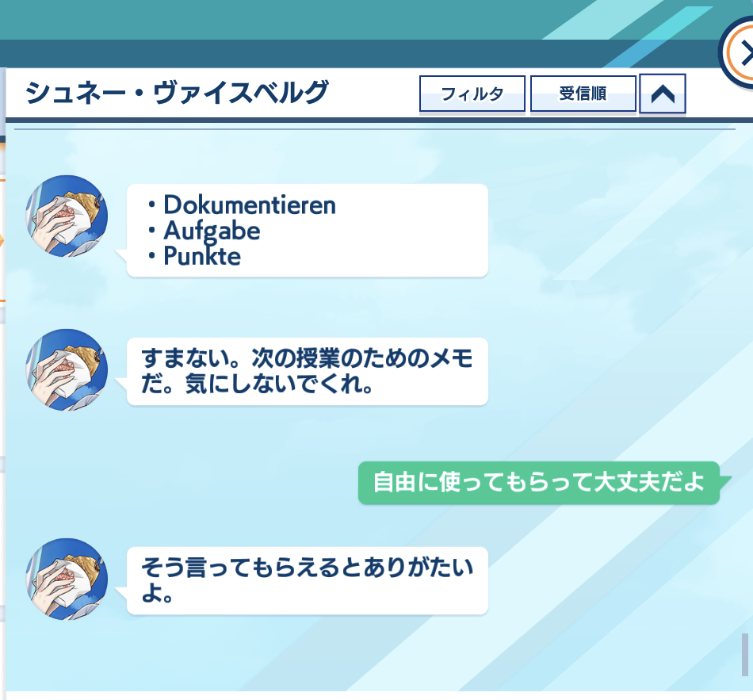The image size is (753, 700).
Task: Click the left sidebar strip edge
Action: [2, 384]
